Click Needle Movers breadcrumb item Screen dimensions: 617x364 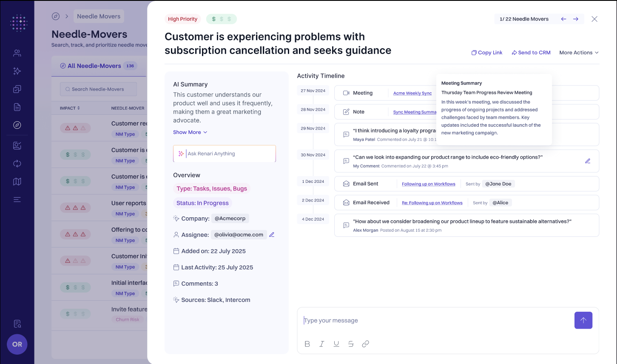tap(99, 16)
